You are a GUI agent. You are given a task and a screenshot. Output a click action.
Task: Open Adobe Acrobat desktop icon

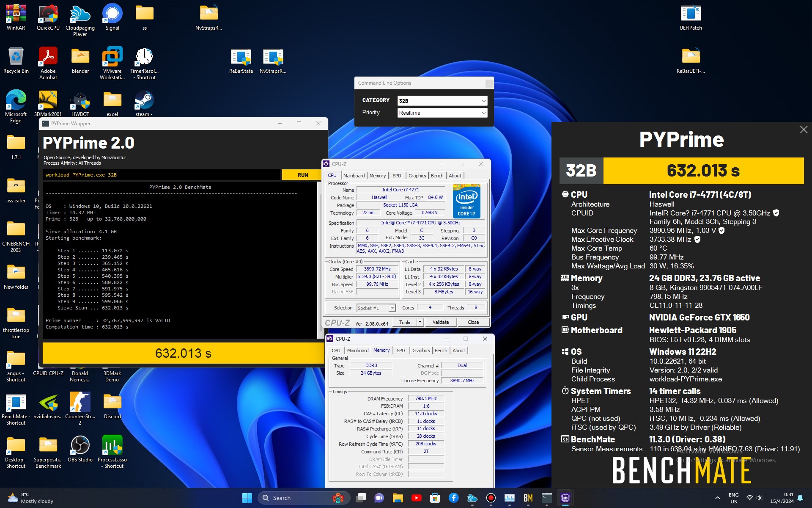[48, 63]
